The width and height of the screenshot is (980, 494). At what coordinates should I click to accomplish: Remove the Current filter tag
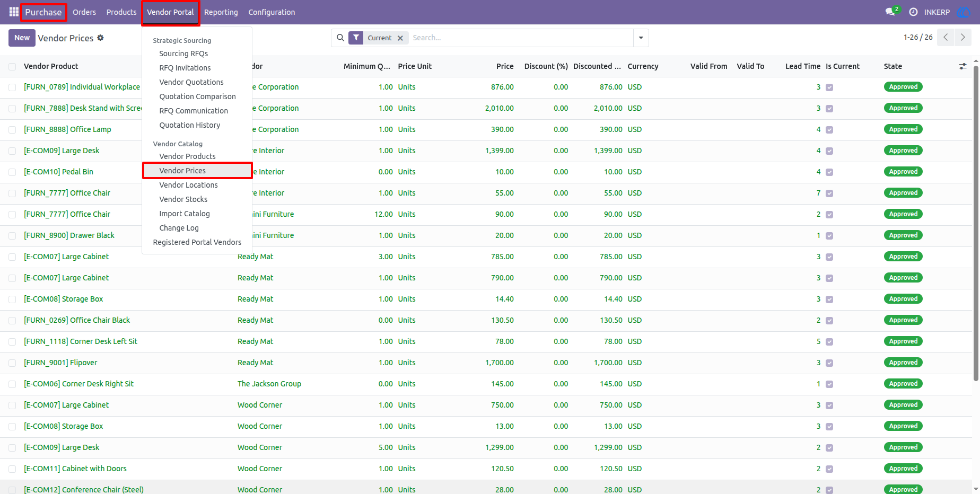(400, 38)
